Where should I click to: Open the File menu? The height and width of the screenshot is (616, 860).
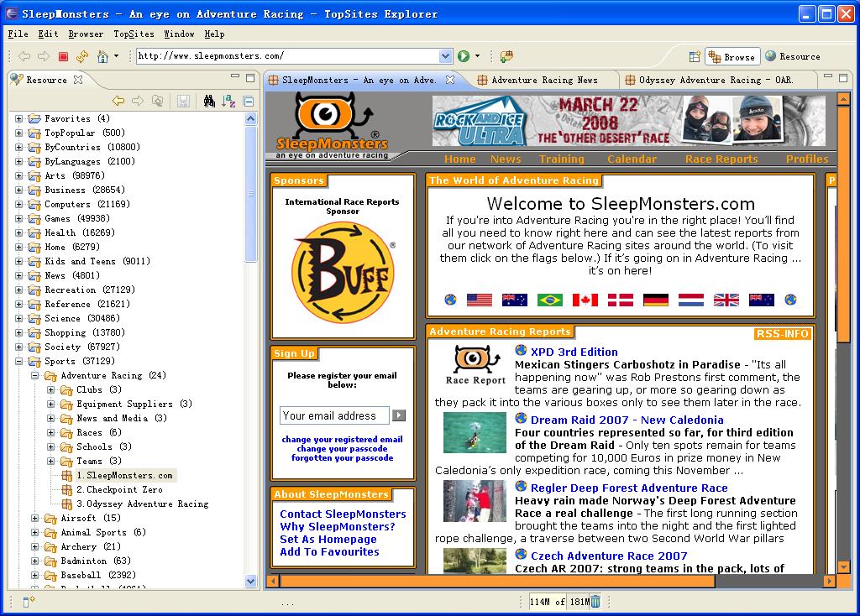[x=18, y=34]
